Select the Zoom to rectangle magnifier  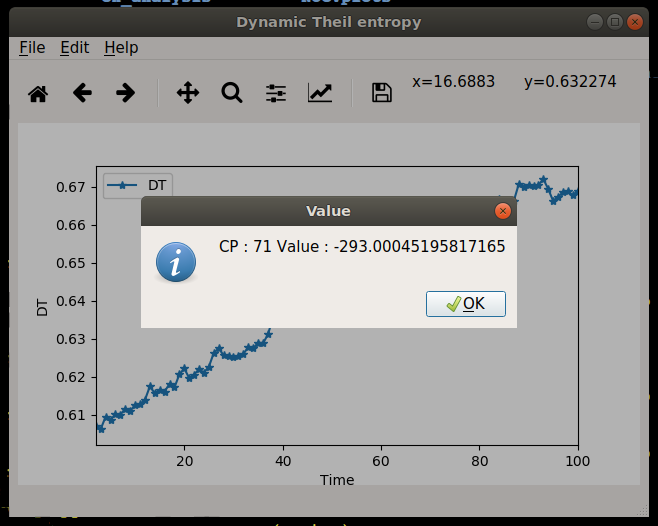click(x=232, y=93)
